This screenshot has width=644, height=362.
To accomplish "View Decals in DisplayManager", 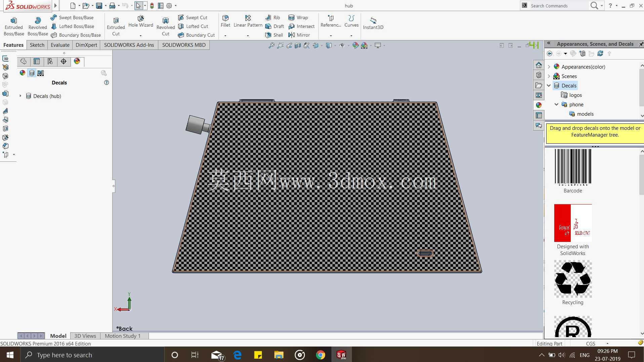I will pyautogui.click(x=32, y=73).
